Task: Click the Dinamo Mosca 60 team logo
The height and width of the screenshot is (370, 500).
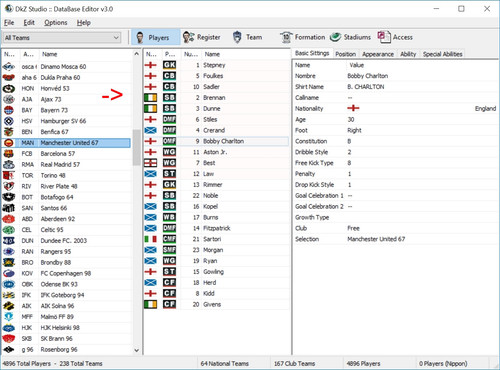Action: [9, 67]
